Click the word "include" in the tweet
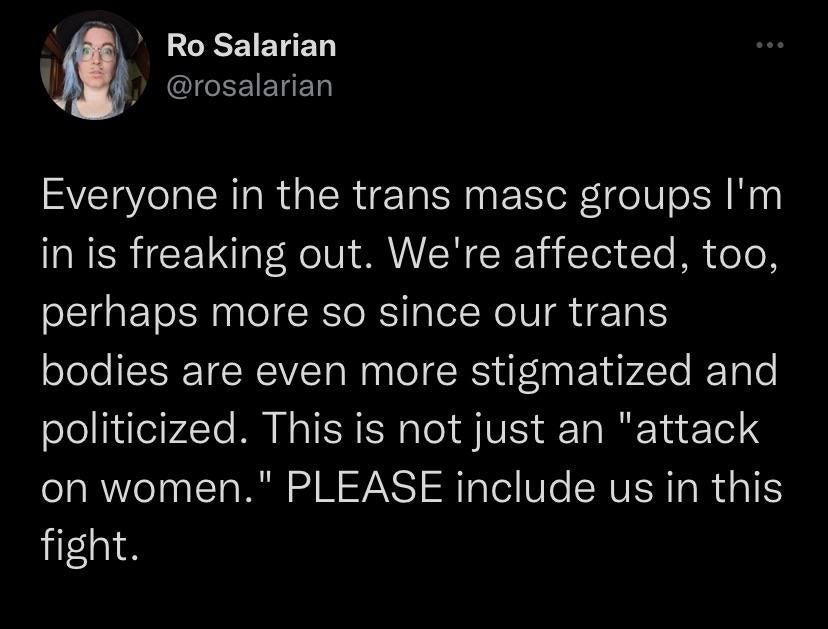 click(525, 487)
